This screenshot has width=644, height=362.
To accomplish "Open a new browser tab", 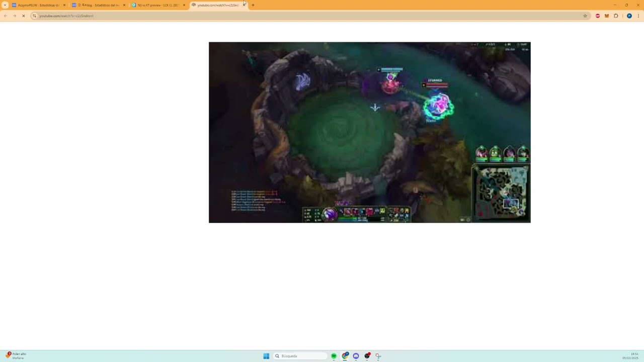I will tap(253, 5).
